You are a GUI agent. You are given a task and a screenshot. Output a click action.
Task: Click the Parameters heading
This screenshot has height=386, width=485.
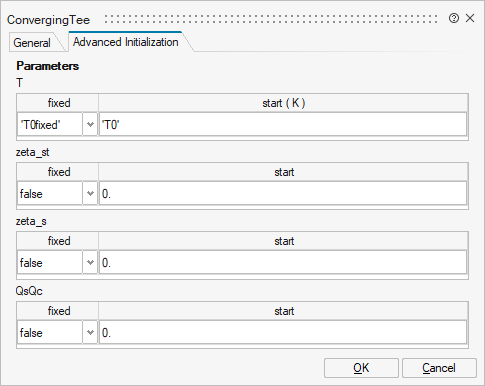48,66
